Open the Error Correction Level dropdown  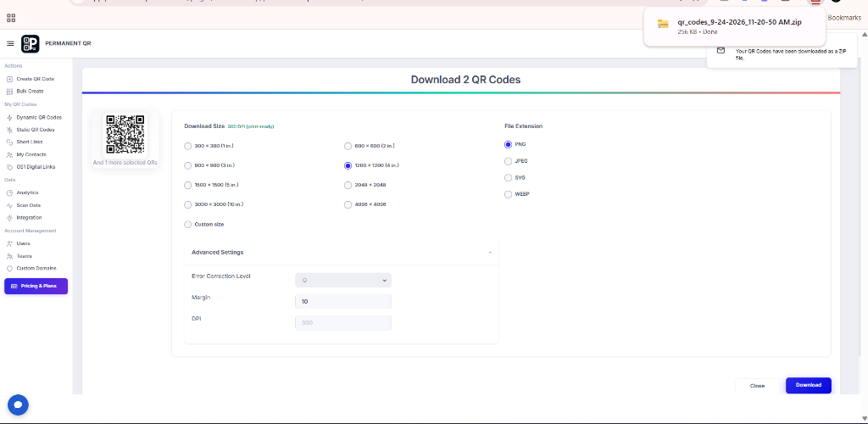coord(343,280)
